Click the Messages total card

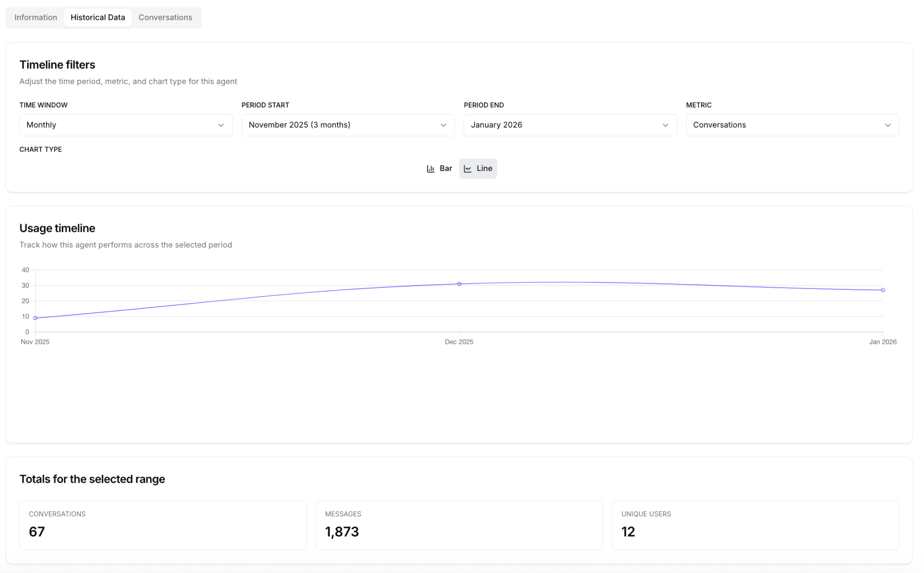click(459, 525)
